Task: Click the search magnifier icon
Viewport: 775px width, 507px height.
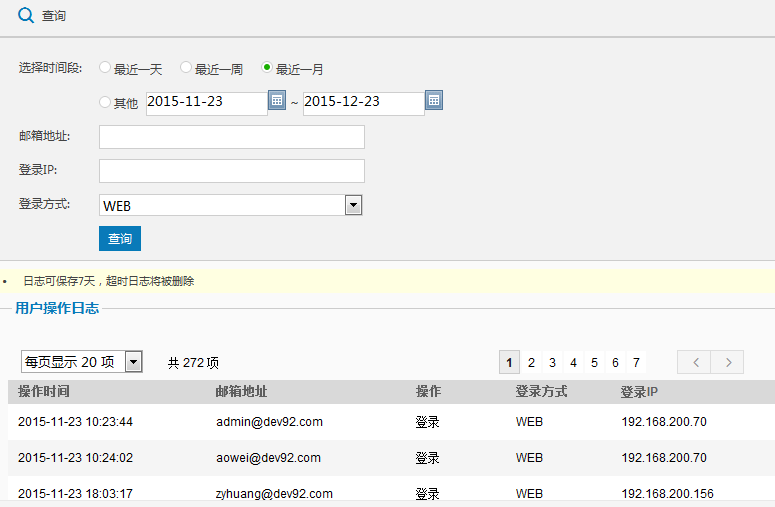Action: (x=26, y=15)
